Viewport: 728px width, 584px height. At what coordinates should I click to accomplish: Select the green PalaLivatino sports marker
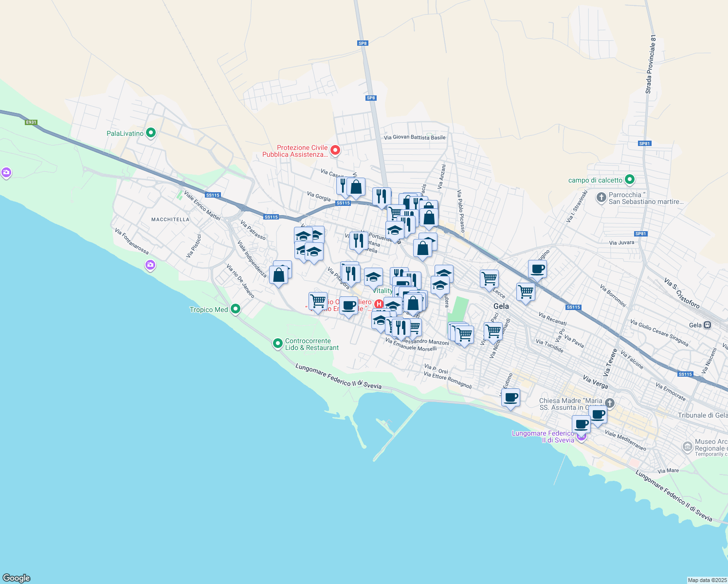click(x=150, y=133)
